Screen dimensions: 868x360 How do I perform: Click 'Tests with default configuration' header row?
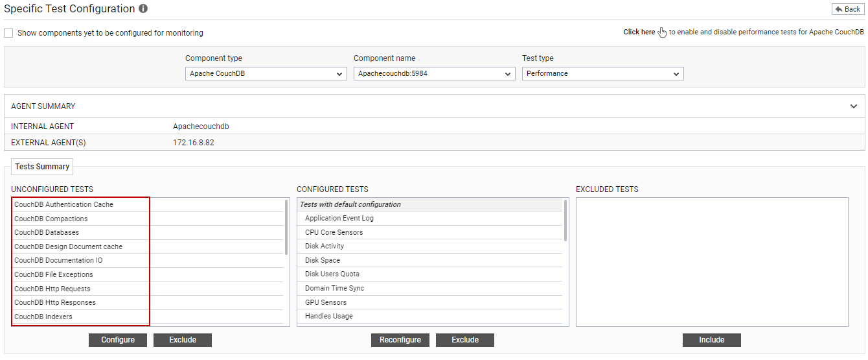pyautogui.click(x=430, y=205)
